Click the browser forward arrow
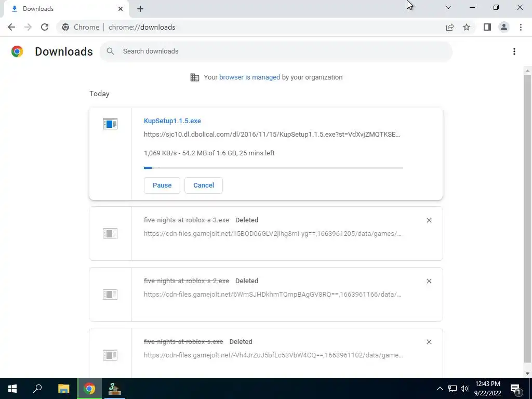 point(28,27)
